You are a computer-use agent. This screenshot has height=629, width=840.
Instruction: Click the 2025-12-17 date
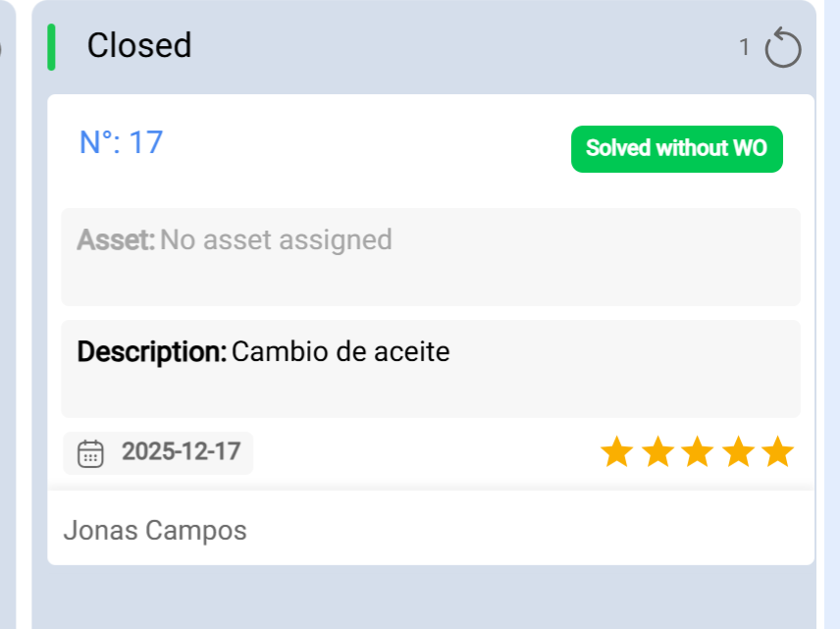[x=181, y=452]
